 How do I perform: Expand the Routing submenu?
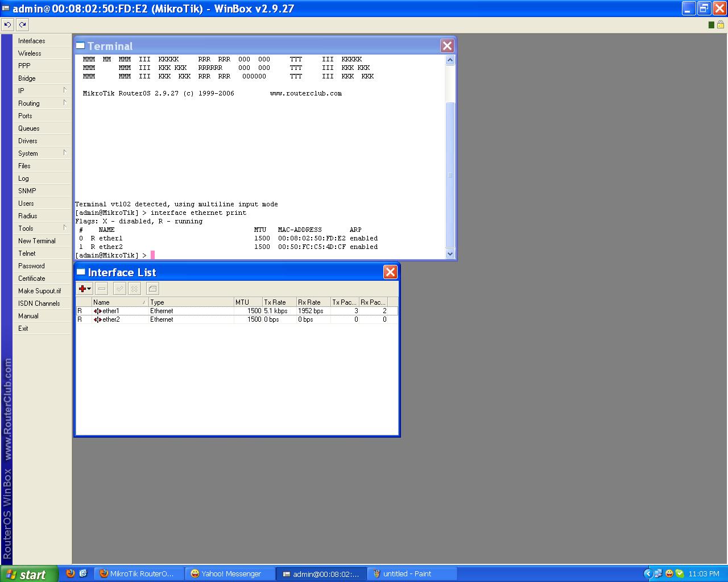[x=42, y=103]
